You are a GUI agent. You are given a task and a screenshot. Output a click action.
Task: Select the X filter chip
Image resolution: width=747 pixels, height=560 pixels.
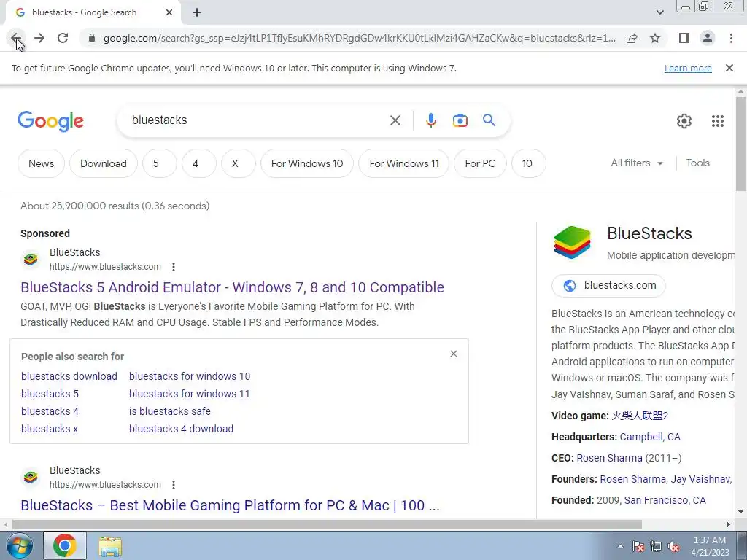[x=239, y=163]
